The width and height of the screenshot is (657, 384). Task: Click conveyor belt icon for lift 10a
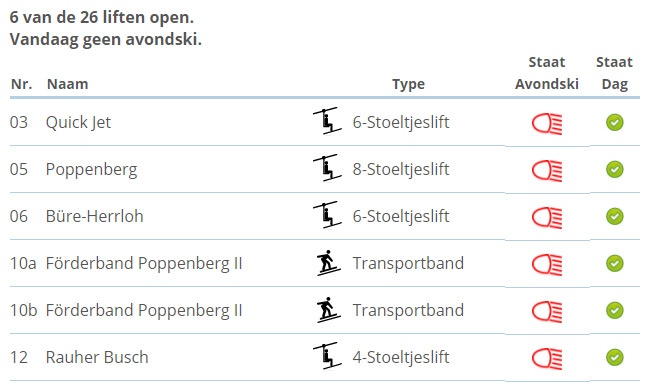point(328,263)
